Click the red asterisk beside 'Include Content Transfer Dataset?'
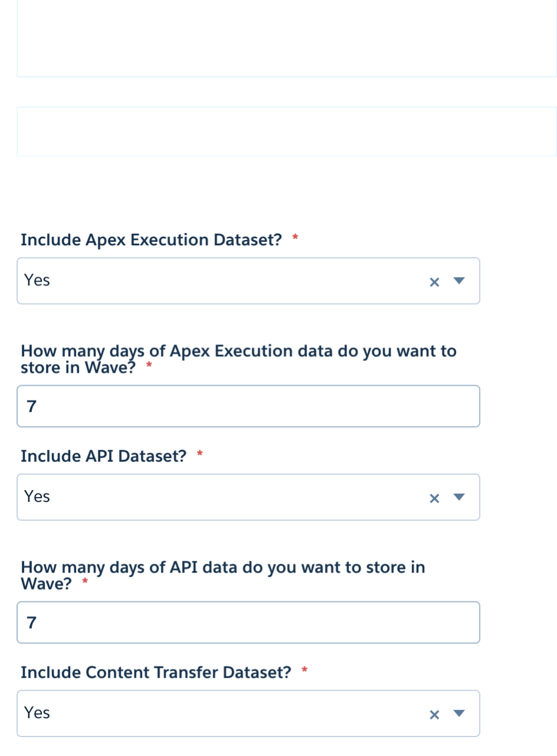The height and width of the screenshot is (756, 557). (305, 670)
